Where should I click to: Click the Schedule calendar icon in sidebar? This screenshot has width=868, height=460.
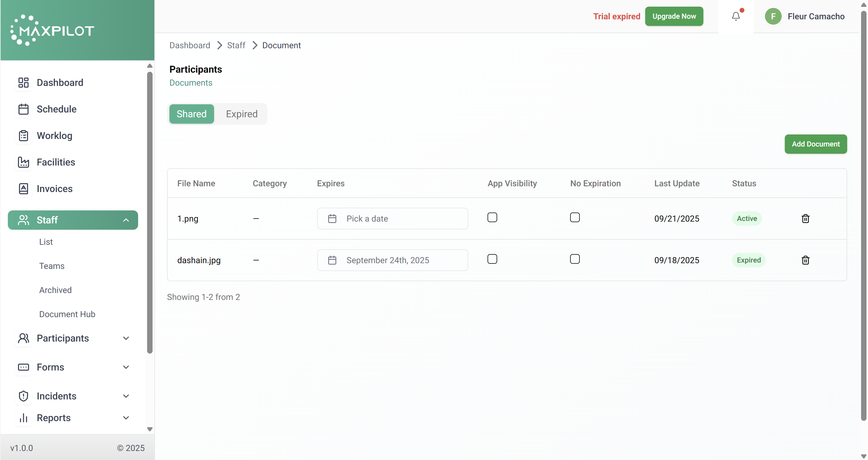(23, 109)
